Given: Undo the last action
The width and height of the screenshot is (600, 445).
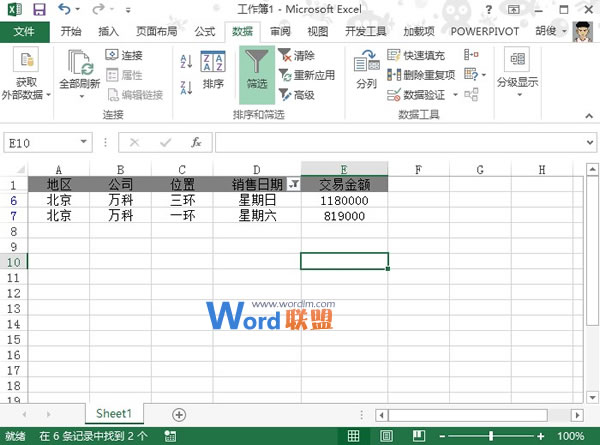Looking at the screenshot, I should click(x=64, y=9).
